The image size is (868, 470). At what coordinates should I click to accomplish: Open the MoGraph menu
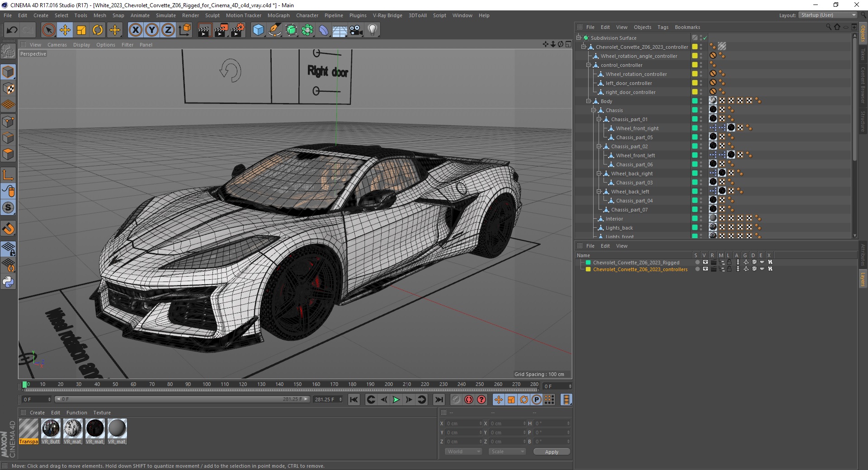[278, 15]
